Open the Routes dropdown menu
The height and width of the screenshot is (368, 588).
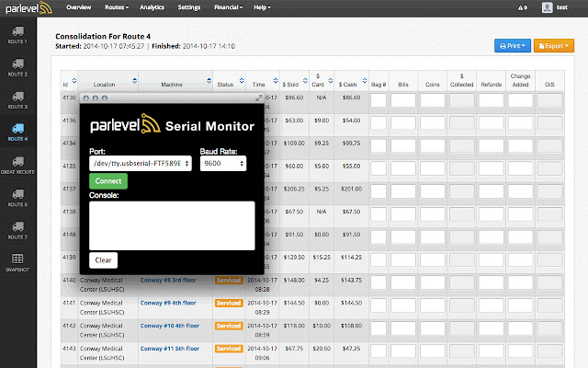click(x=117, y=7)
